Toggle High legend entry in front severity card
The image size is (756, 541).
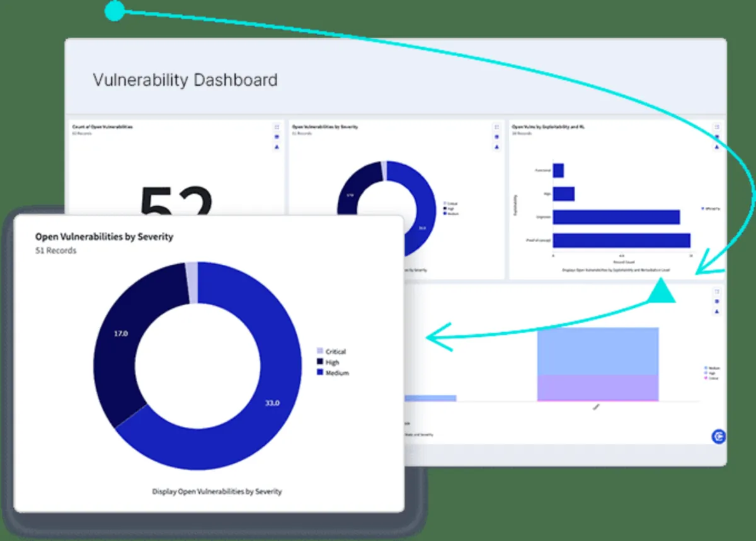(328, 362)
